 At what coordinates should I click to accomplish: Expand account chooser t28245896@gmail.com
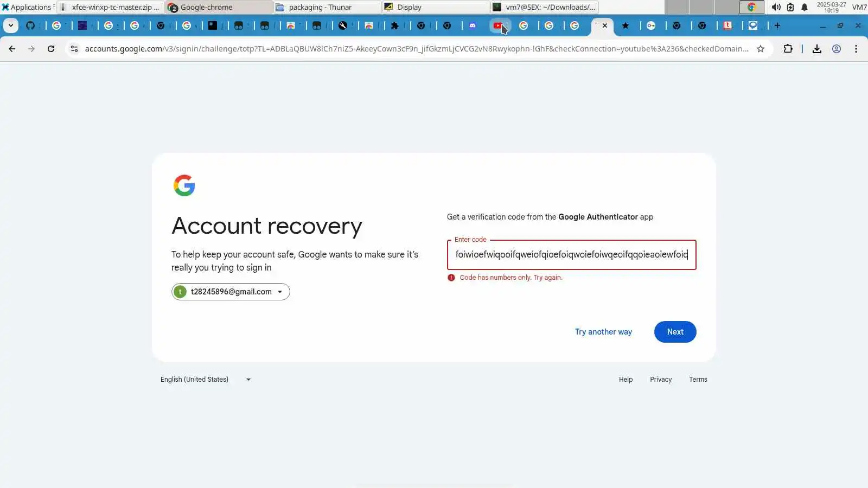point(231,292)
